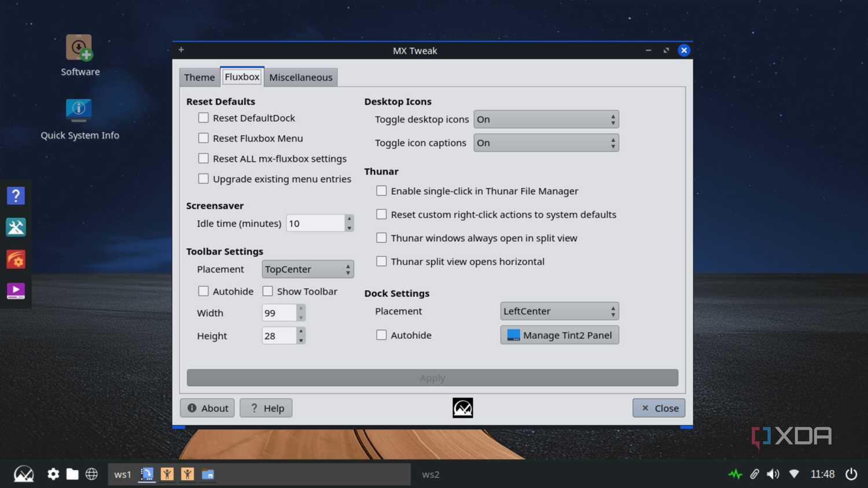Enable Thunar windows always open in split view
Viewport: 868px width, 488px height.
coord(381,238)
